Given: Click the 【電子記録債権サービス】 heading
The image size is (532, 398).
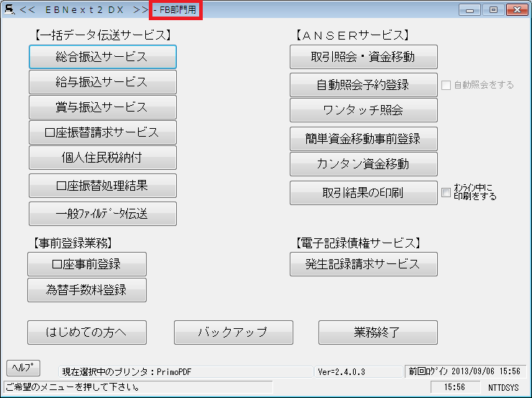Looking at the screenshot, I should coord(358,243).
